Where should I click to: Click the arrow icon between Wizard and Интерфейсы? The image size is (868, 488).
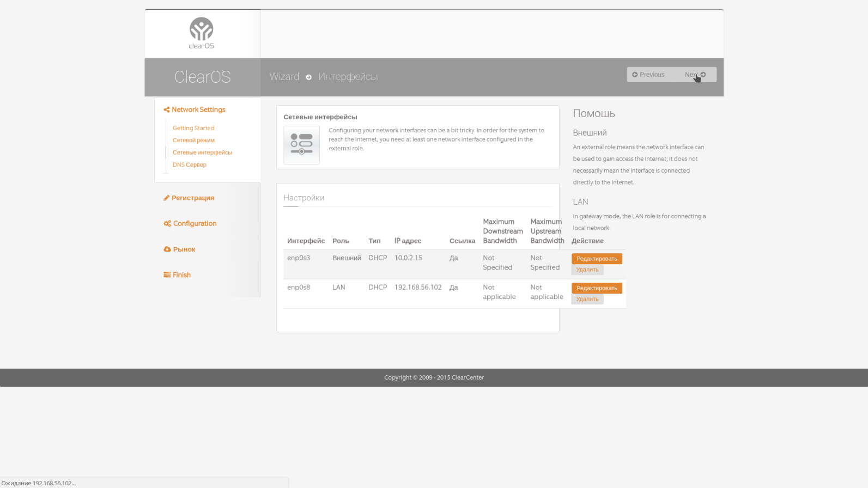tap(309, 77)
